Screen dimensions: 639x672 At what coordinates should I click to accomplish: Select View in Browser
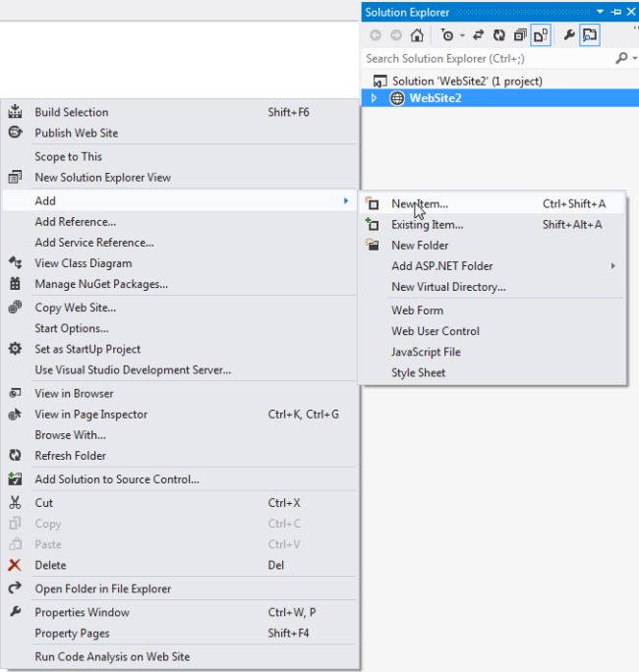click(x=180, y=393)
